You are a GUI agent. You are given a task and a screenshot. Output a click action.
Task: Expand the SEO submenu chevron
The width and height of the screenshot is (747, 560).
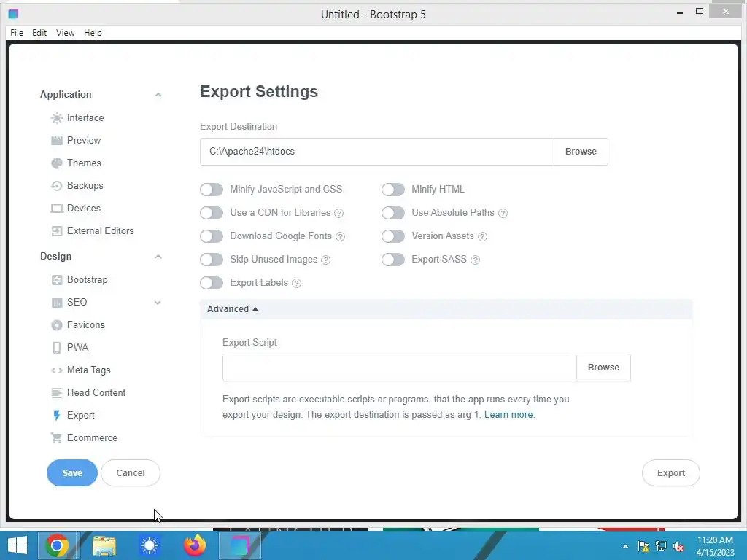click(x=158, y=303)
